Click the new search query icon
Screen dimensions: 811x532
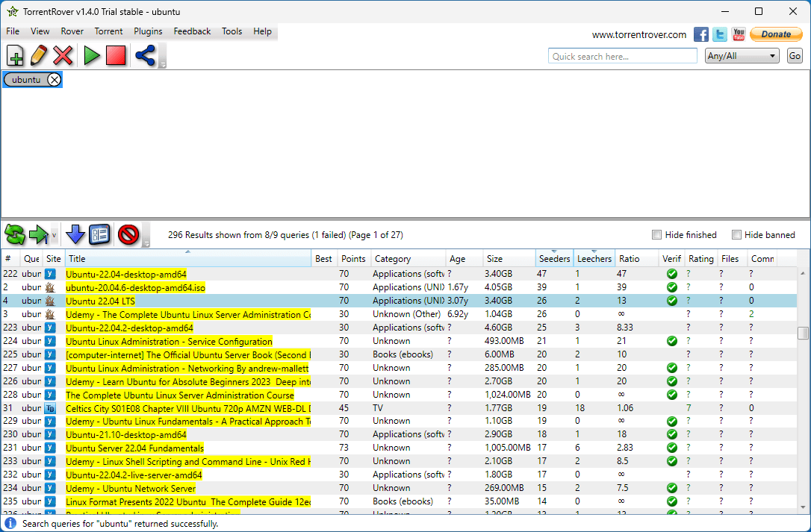click(x=15, y=55)
